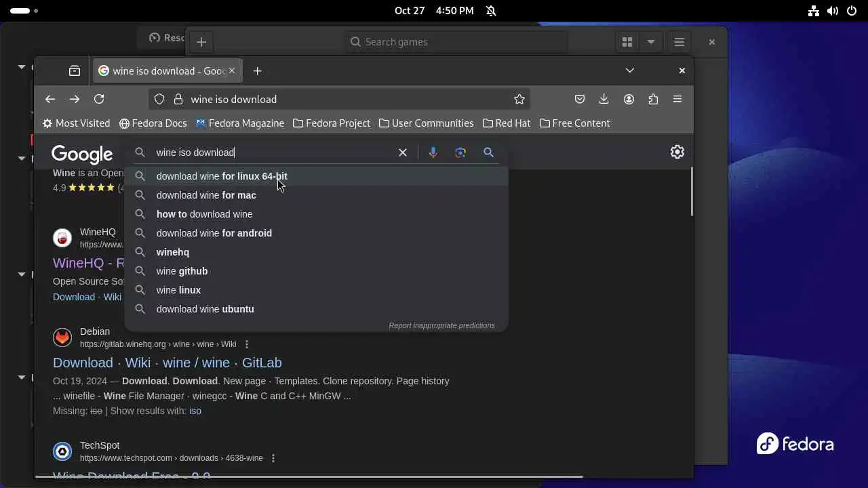Open the Most Visited bookmark

(76, 123)
